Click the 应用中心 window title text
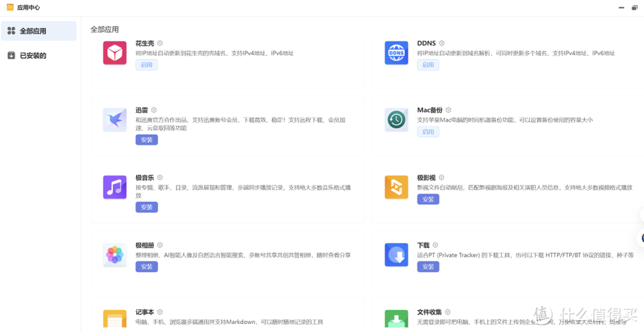The image size is (644, 332). [29, 7]
